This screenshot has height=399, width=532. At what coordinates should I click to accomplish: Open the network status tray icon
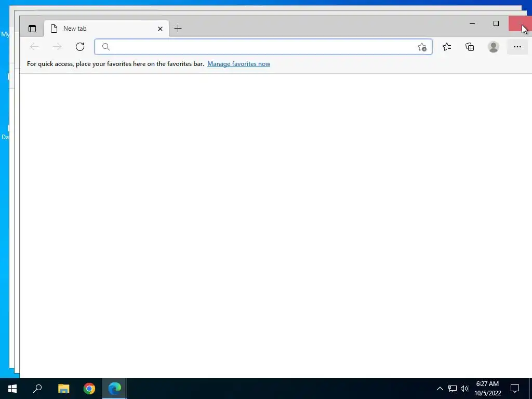[453, 389]
